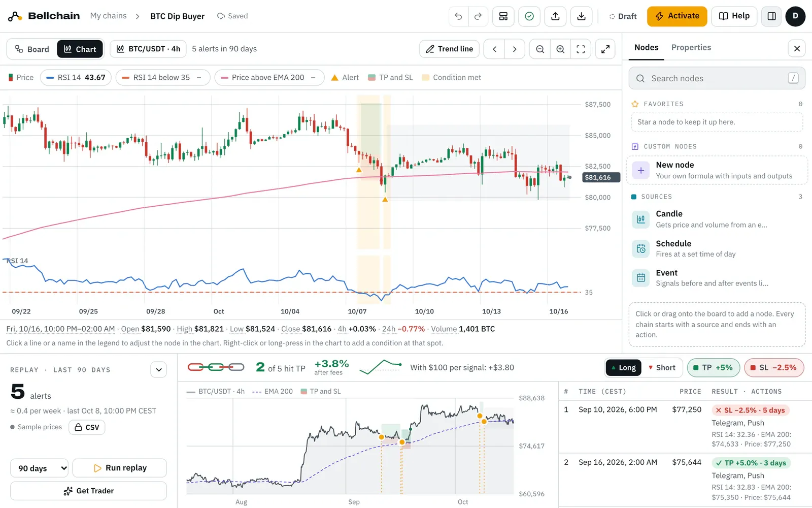This screenshot has height=508, width=812.
Task: Click the Saved status label
Action: tap(232, 16)
